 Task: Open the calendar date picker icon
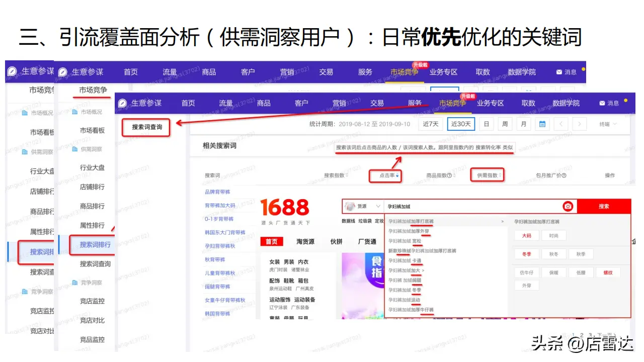pyautogui.click(x=542, y=124)
